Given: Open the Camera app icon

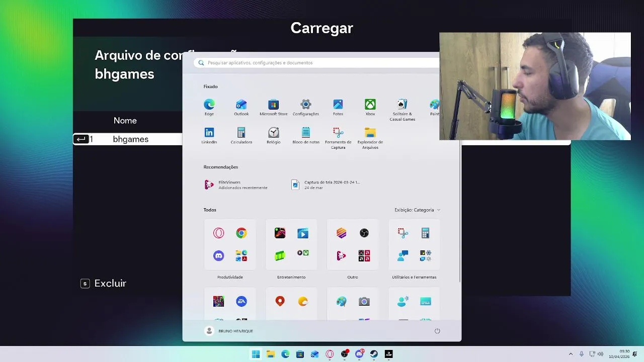Looking at the screenshot, I should click(364, 301).
